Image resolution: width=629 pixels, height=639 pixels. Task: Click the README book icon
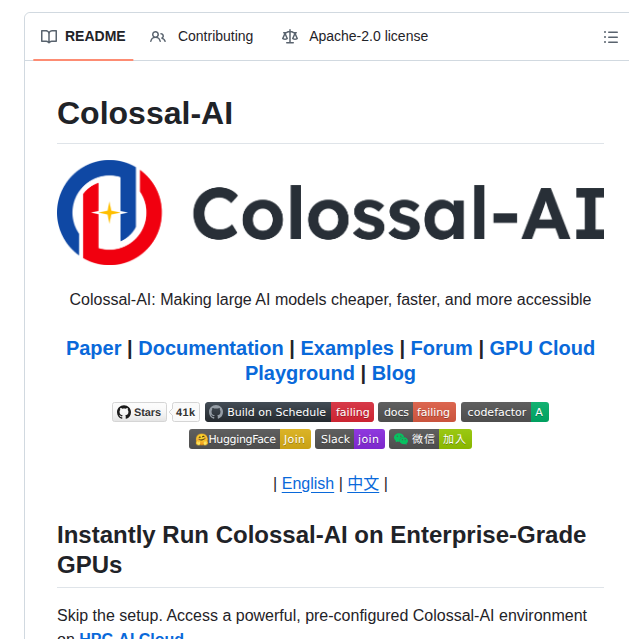click(x=49, y=37)
